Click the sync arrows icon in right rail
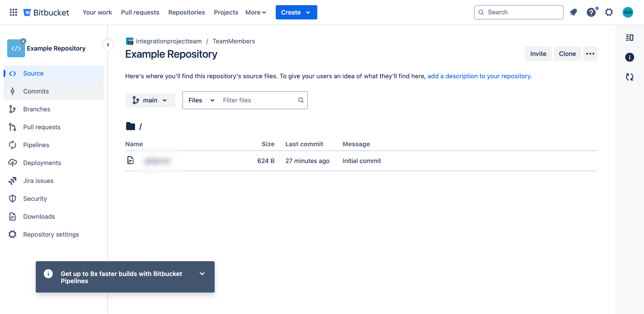This screenshot has height=314, width=644. point(629,77)
